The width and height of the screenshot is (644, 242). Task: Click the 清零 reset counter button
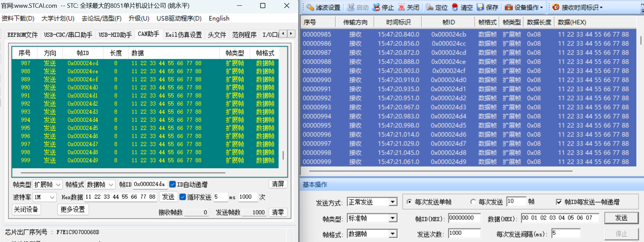coord(278,212)
